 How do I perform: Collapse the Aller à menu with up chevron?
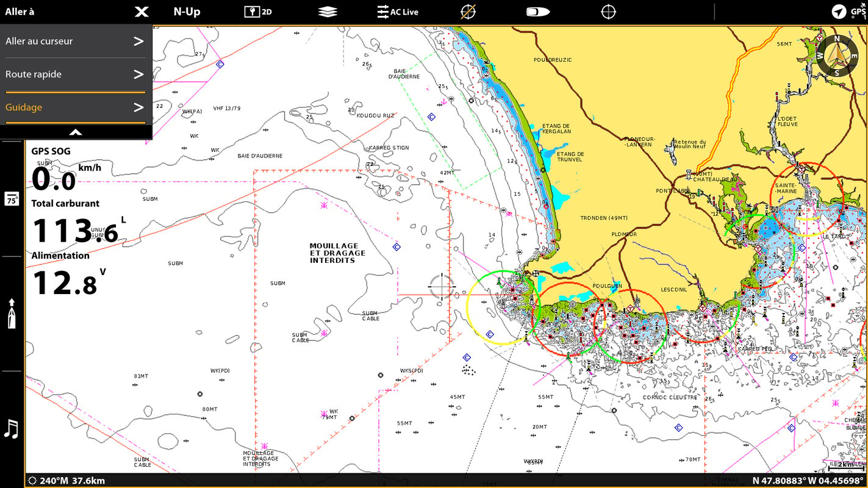[76, 132]
